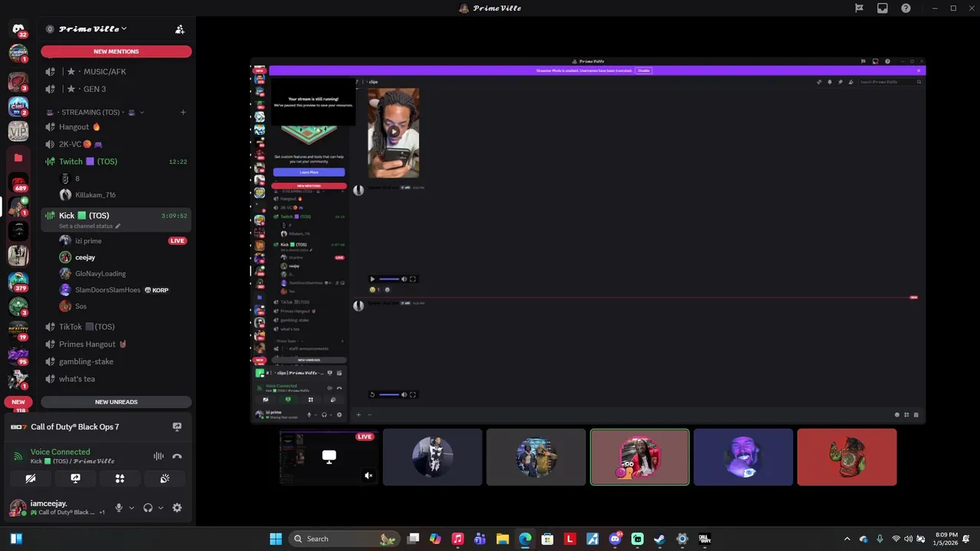
Task: Jump to NEW UNREADS banner
Action: 116,402
